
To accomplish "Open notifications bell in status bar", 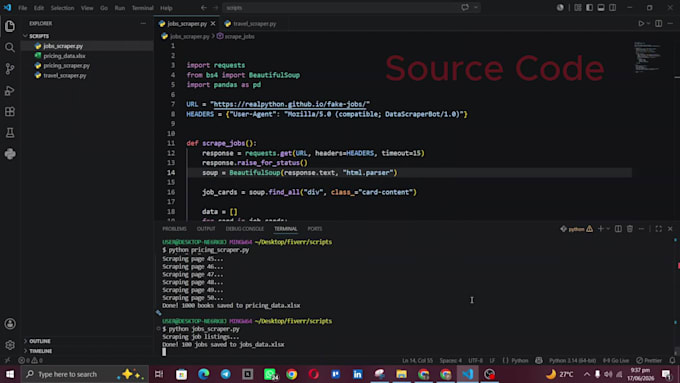I will tap(672, 360).
